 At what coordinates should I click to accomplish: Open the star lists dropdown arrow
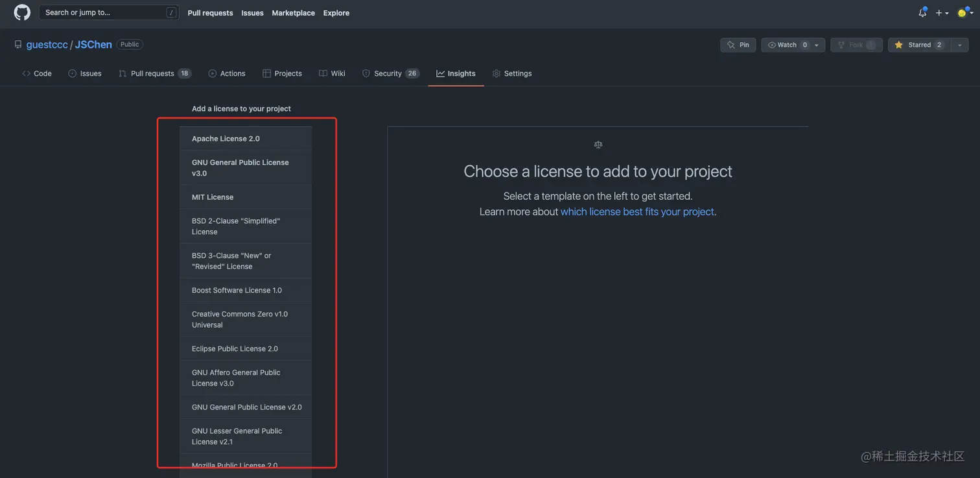point(960,45)
